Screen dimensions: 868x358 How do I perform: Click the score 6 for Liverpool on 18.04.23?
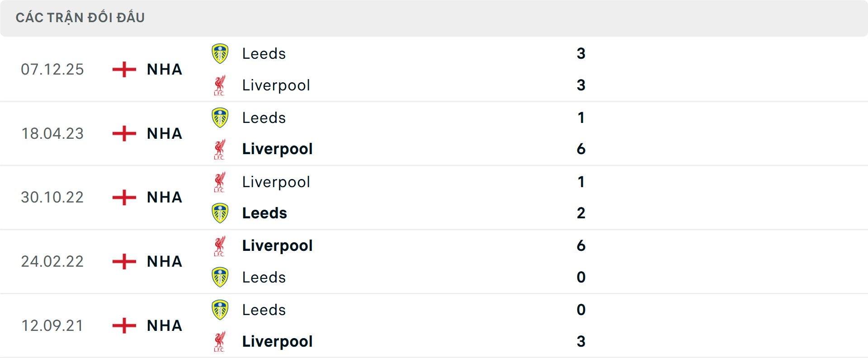pos(581,149)
